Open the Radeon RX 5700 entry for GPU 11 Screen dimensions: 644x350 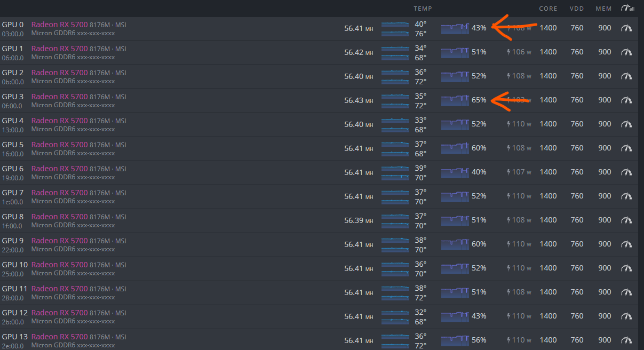tap(59, 289)
